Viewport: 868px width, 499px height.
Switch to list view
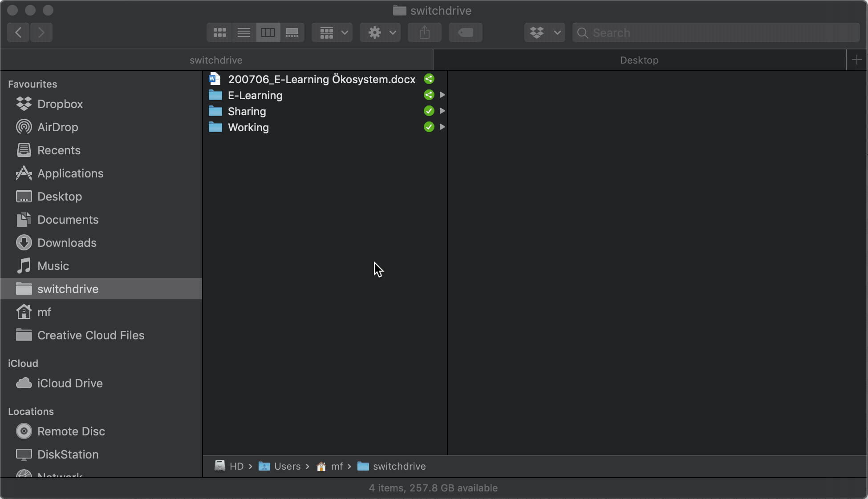(243, 32)
